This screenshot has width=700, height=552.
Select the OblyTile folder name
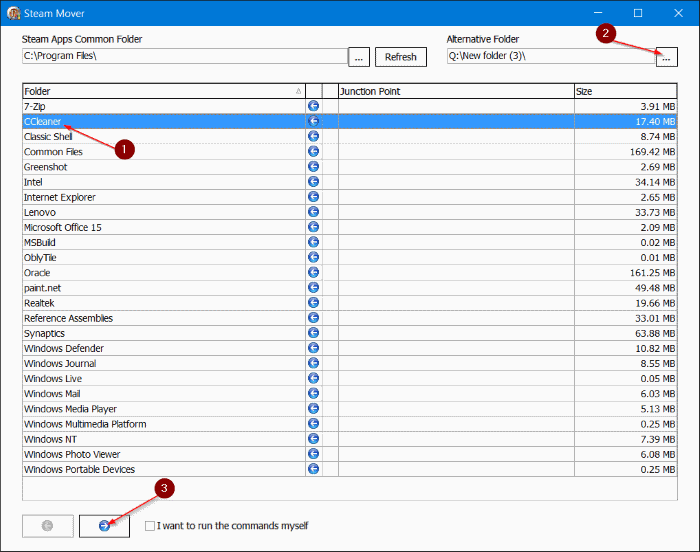pyautogui.click(x=40, y=258)
